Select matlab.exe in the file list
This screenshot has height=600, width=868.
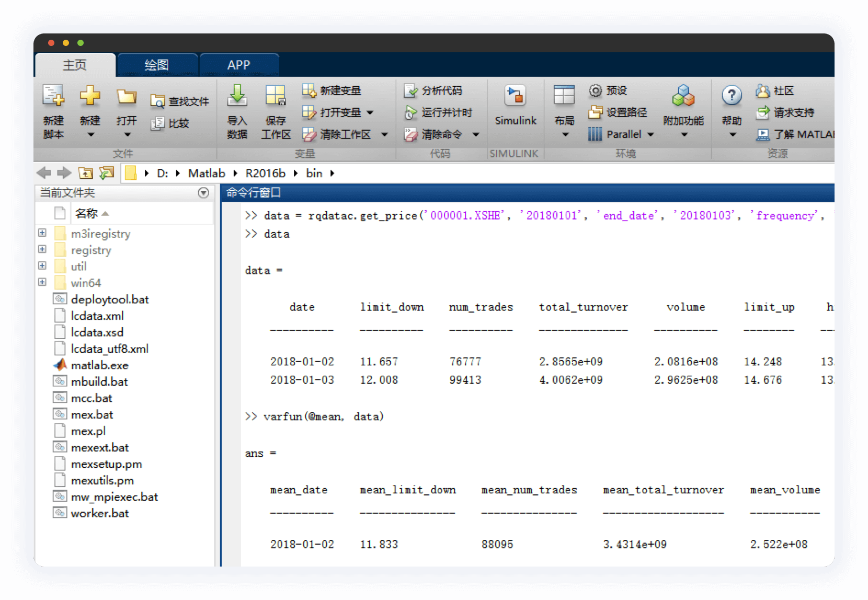[x=99, y=365]
